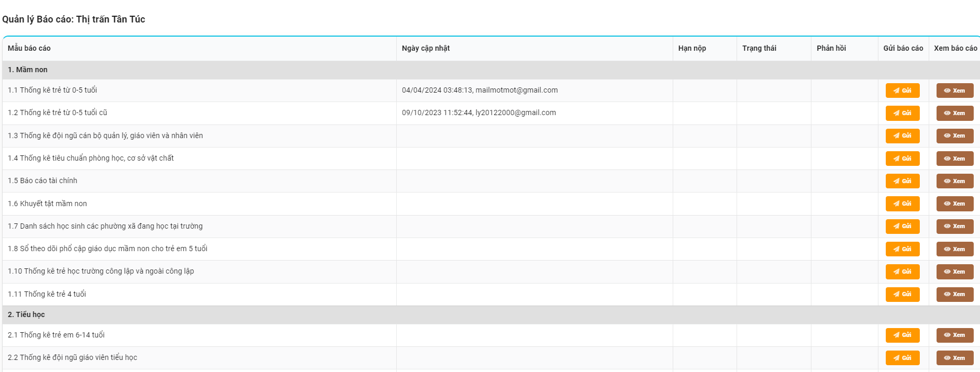This screenshot has width=980, height=372.
Task: View report 1.3 đội ngũ cán bộ quản lý
Action: pyautogui.click(x=954, y=136)
